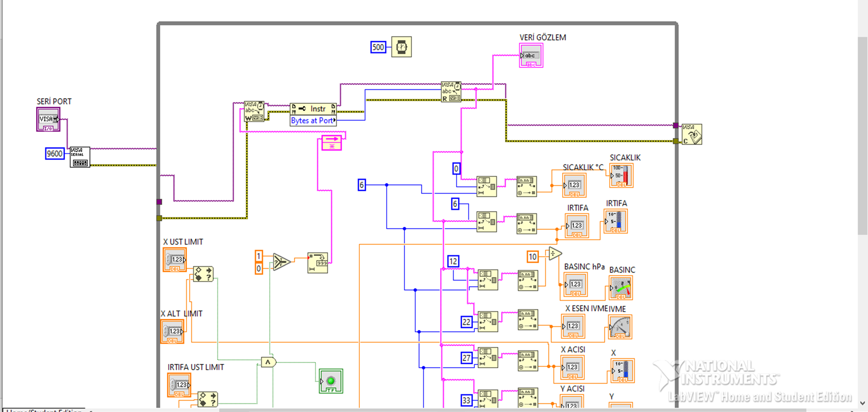868x412 pixels.
Task: Select the VISA Write function icon
Action: [253, 112]
